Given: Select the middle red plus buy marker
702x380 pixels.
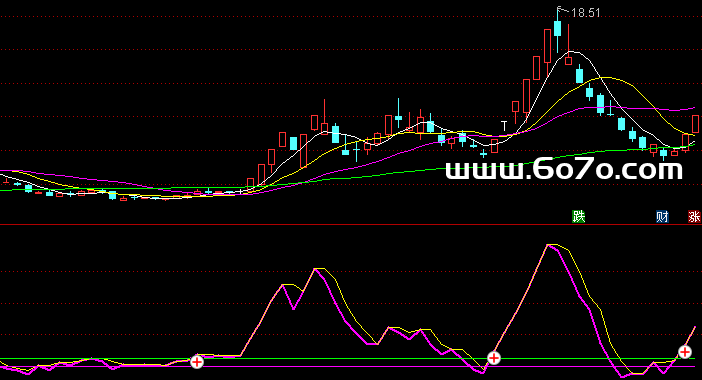Looking at the screenshot, I should tap(494, 358).
